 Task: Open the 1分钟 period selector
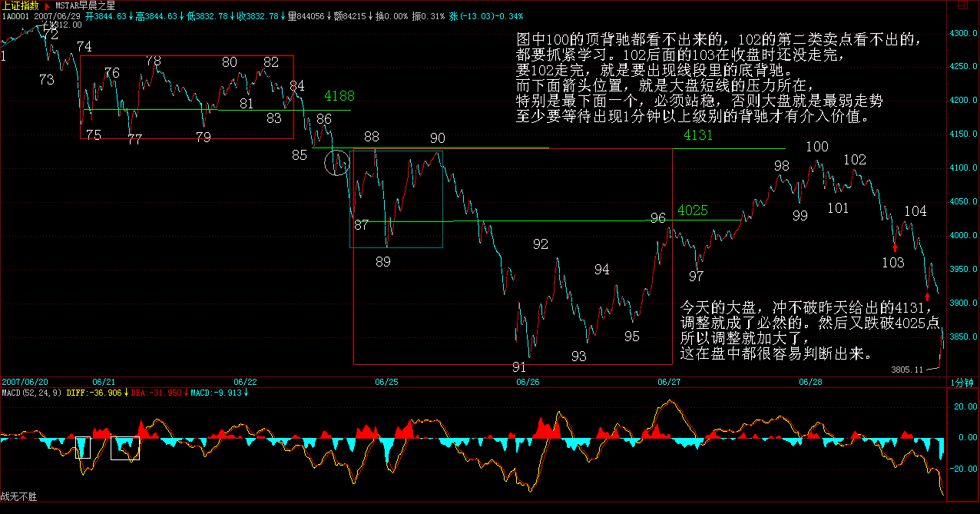[x=962, y=382]
